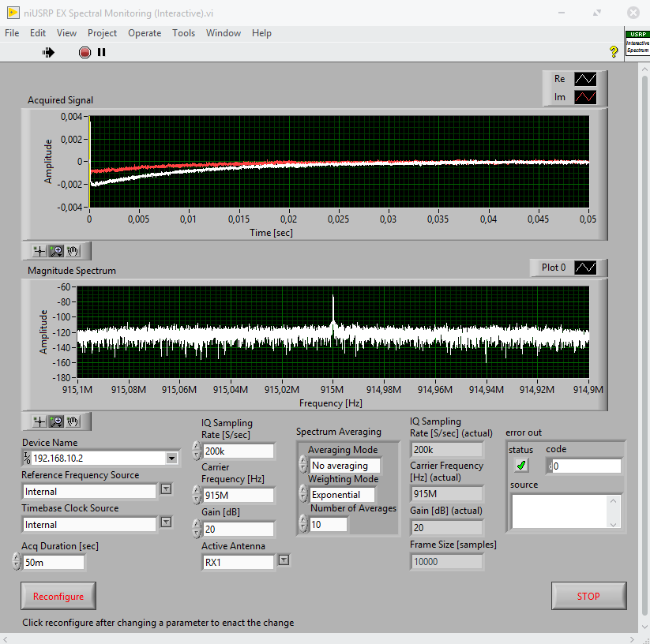
Task: Click the actual IQ Sampling Rate indicator
Action: coord(447,449)
